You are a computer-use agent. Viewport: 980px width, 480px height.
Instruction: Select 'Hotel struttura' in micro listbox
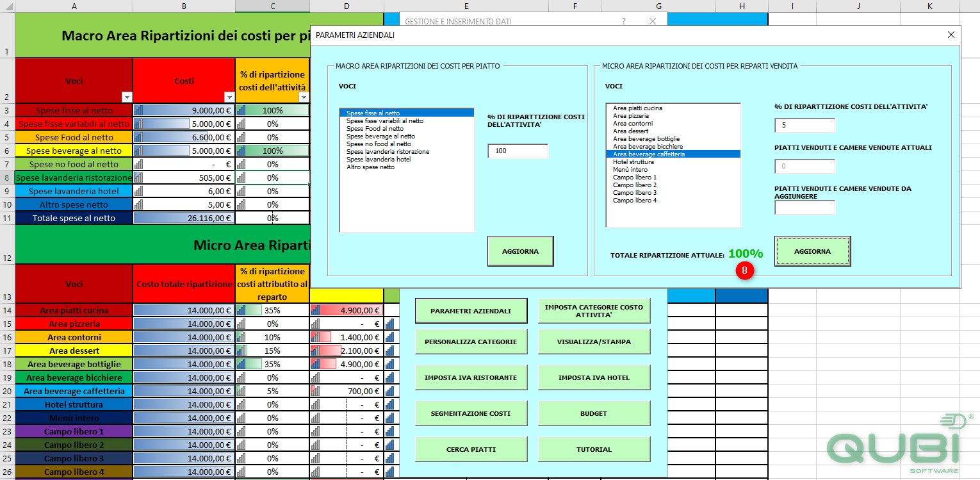click(673, 161)
